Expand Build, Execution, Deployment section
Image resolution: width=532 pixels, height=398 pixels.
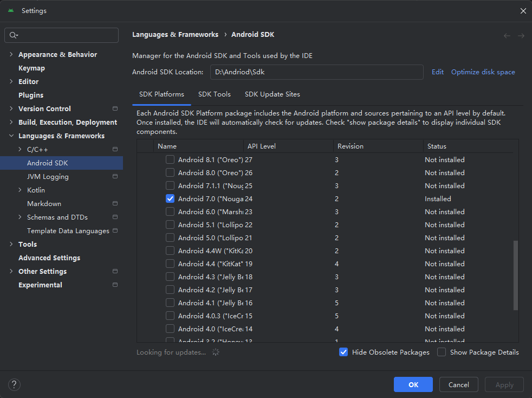(x=11, y=122)
